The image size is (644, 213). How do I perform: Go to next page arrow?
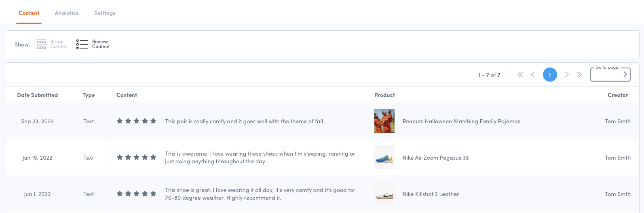[567, 74]
